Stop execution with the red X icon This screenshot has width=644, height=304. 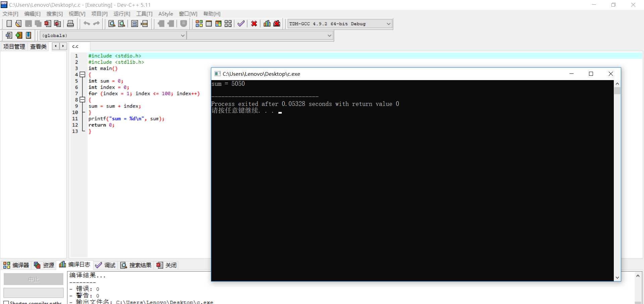254,23
